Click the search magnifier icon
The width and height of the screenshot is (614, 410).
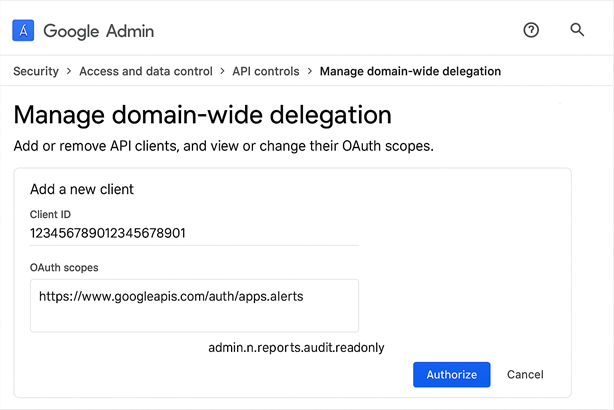point(577,30)
